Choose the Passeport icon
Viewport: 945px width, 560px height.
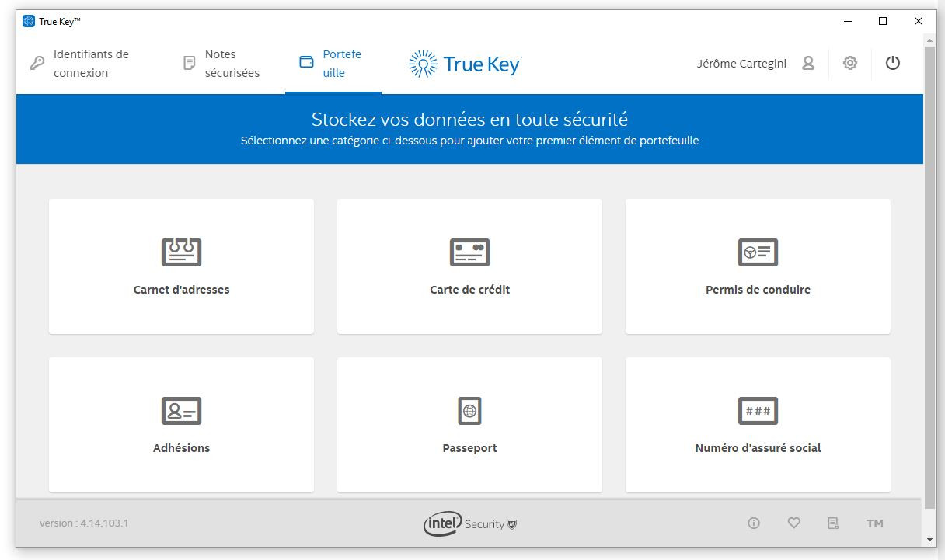click(469, 410)
